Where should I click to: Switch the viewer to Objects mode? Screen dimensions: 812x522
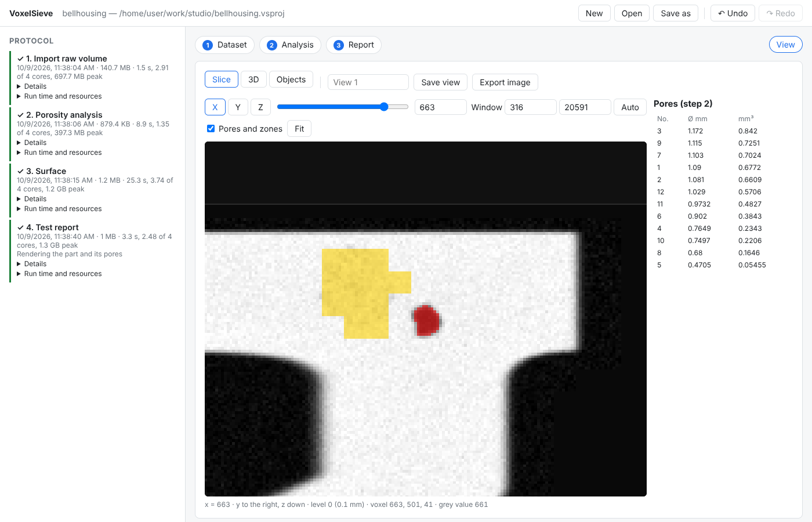pyautogui.click(x=291, y=79)
